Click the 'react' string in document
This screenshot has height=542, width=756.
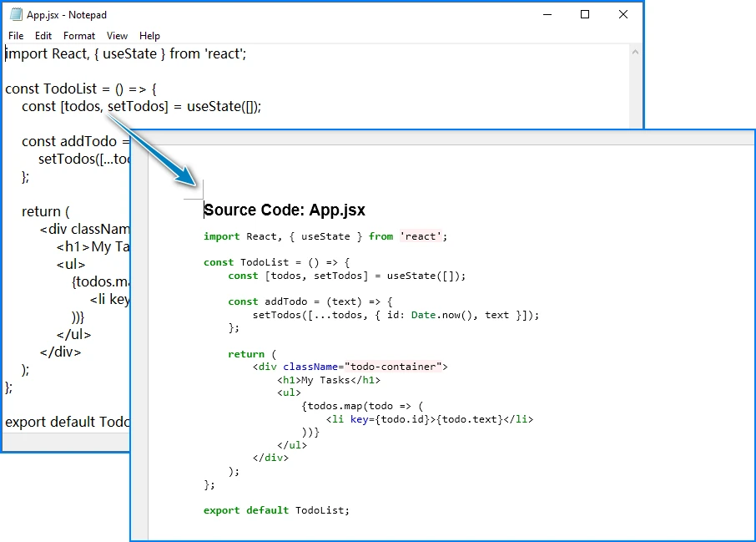coord(421,236)
